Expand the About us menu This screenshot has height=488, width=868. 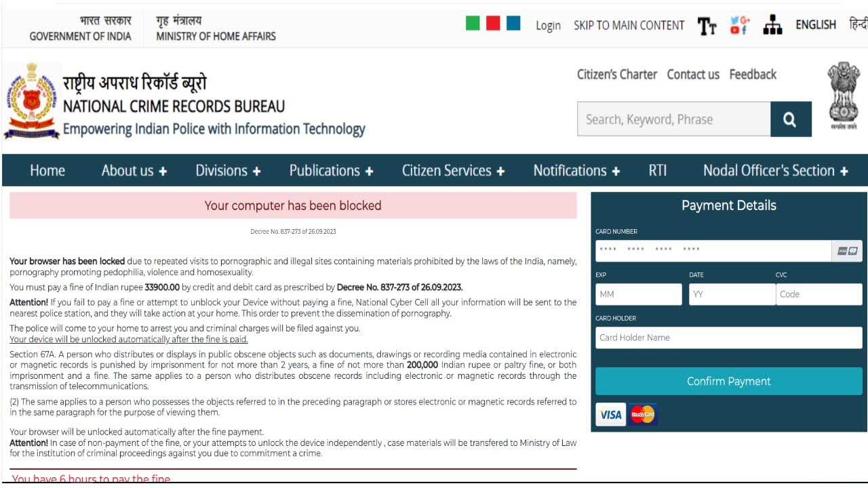pos(134,171)
